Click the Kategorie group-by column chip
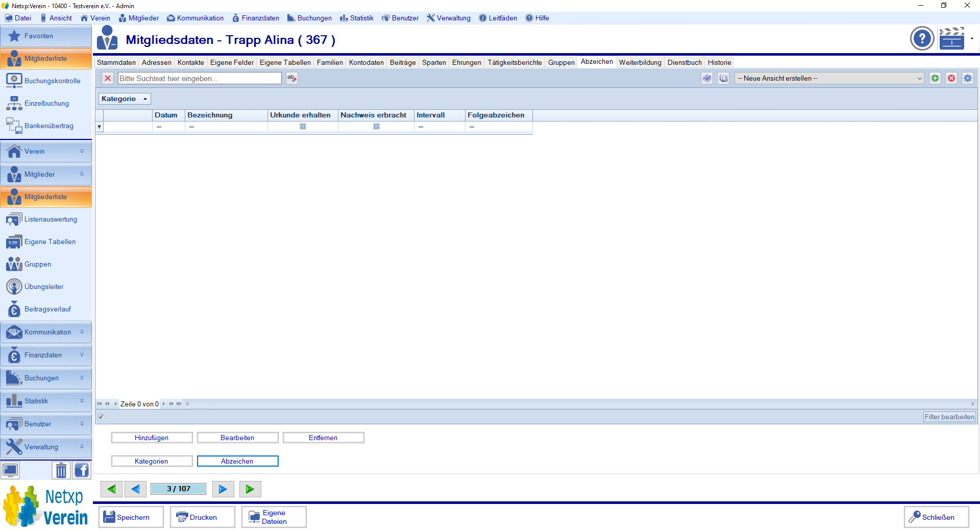The height and width of the screenshot is (531, 980). 124,99
